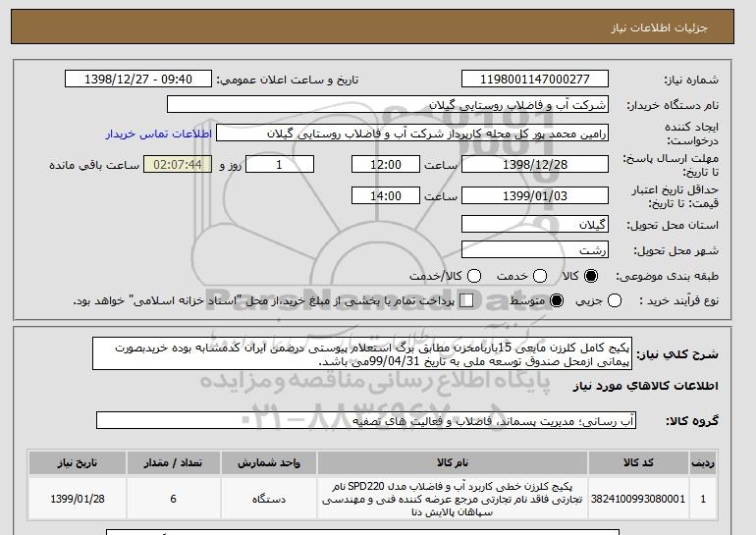Image resolution: width=756 pixels, height=535 pixels.
Task: Click the شرح کلی نیاز description box
Action: (362, 354)
